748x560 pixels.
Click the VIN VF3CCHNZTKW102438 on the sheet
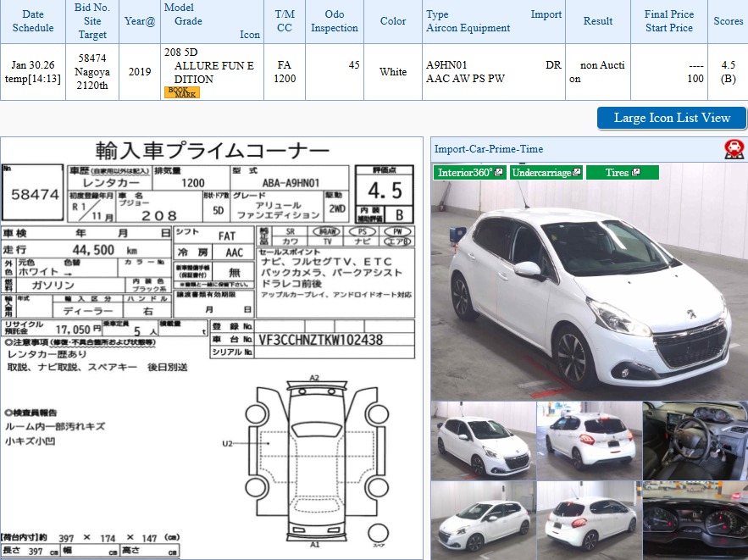(x=320, y=340)
